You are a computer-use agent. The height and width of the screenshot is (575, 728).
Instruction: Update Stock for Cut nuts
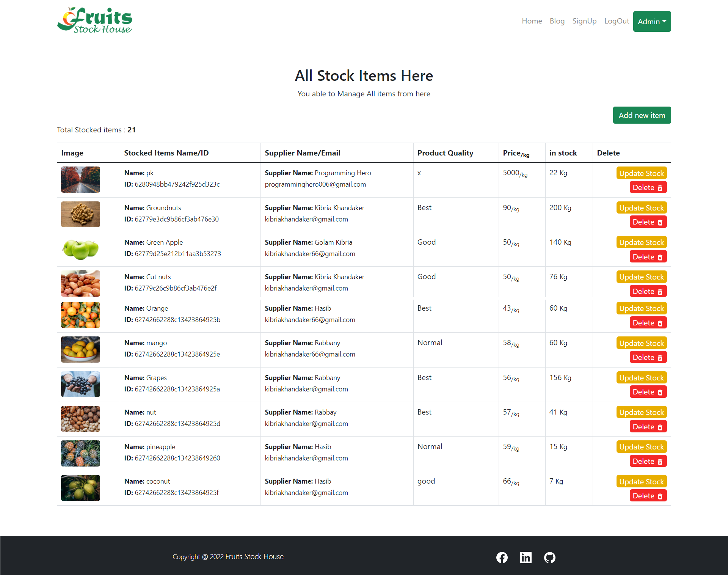coord(642,277)
